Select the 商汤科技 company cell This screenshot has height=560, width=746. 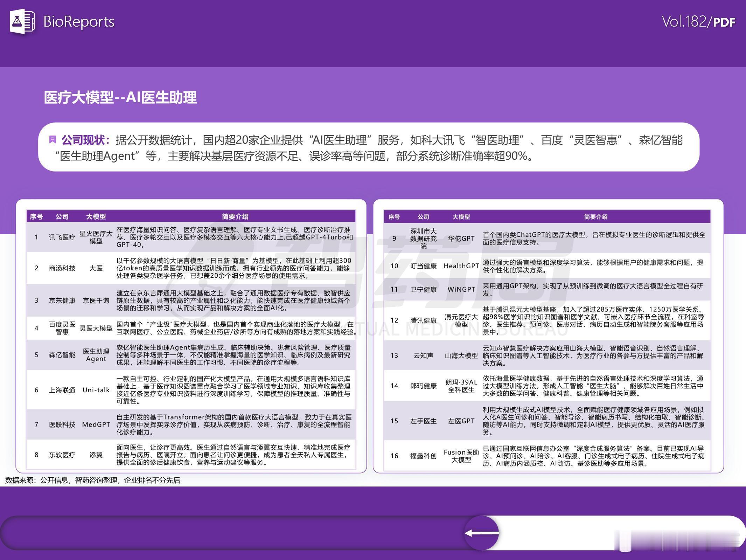pyautogui.click(x=62, y=268)
